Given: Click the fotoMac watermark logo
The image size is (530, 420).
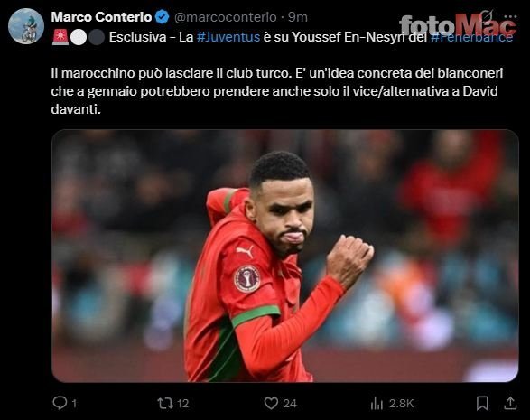Looking at the screenshot, I should (458, 25).
